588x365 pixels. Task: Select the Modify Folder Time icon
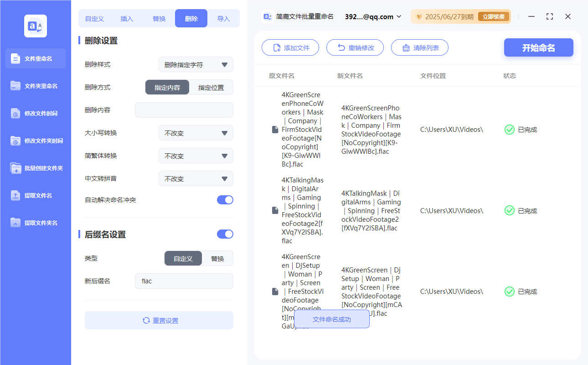pos(15,141)
